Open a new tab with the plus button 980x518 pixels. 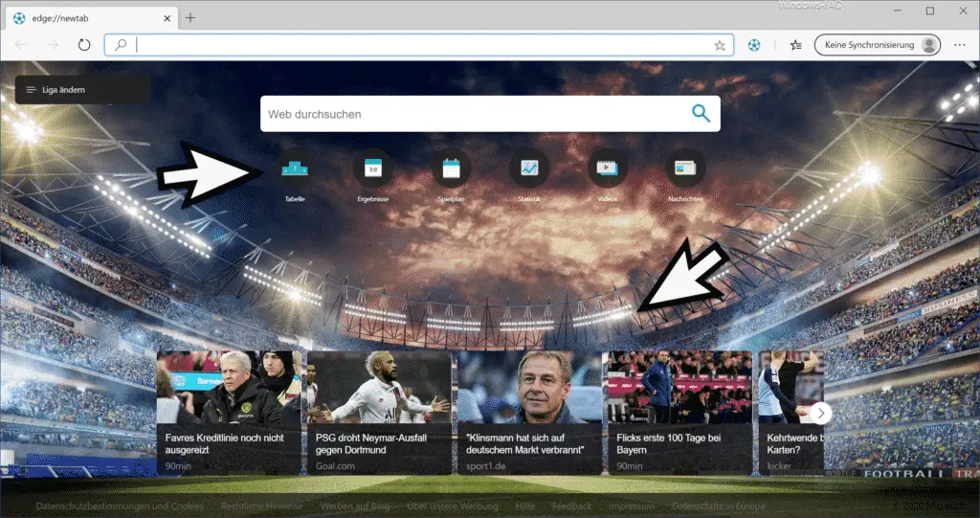pos(190,18)
